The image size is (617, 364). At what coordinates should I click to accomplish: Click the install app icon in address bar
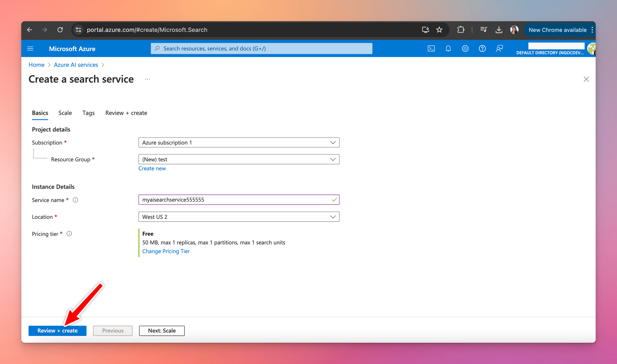425,30
